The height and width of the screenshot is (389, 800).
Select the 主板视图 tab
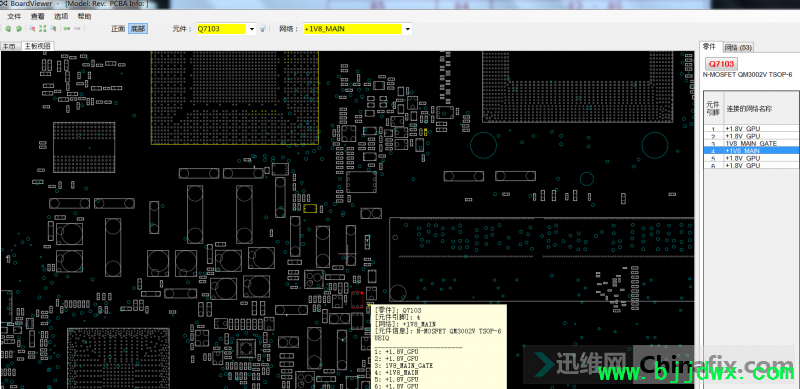pyautogui.click(x=38, y=46)
